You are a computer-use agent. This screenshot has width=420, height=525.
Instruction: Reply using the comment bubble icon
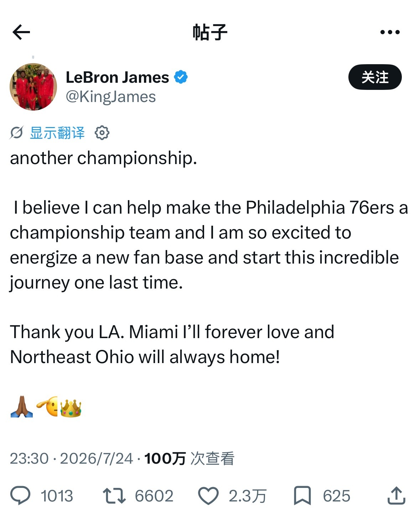point(20,496)
